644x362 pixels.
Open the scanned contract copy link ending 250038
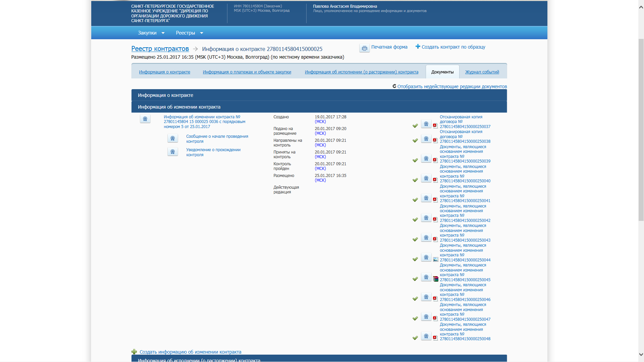(465, 136)
